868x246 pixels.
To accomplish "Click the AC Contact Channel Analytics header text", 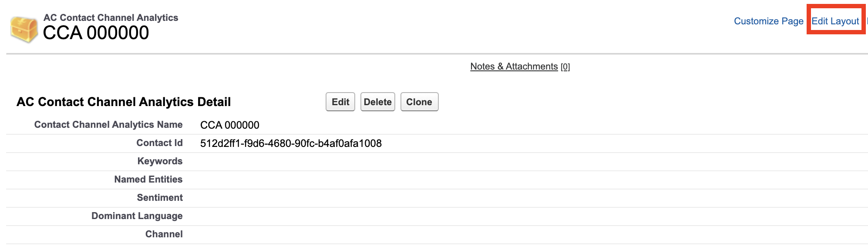I will (111, 18).
